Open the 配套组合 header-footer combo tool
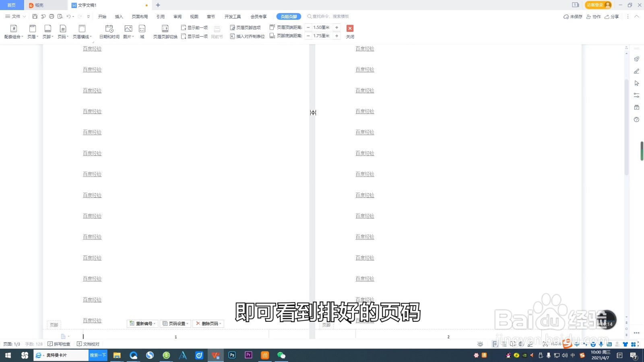 pos(14,32)
